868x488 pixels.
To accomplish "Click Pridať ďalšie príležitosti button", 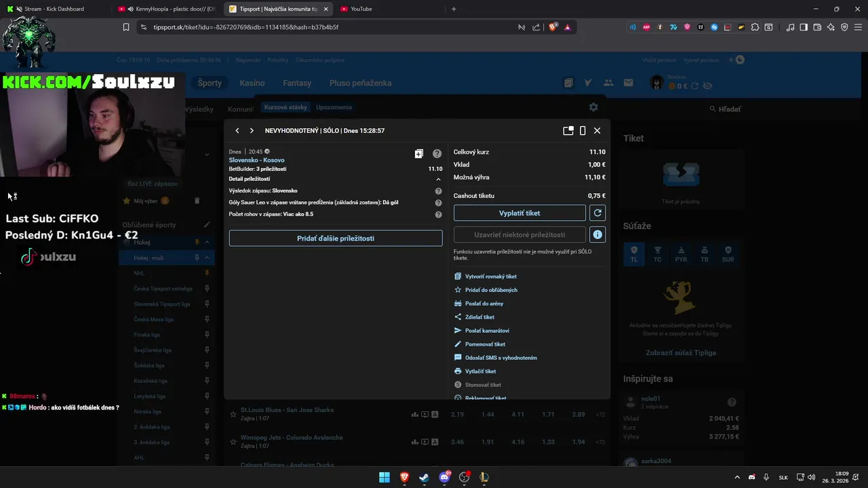I will tap(336, 238).
